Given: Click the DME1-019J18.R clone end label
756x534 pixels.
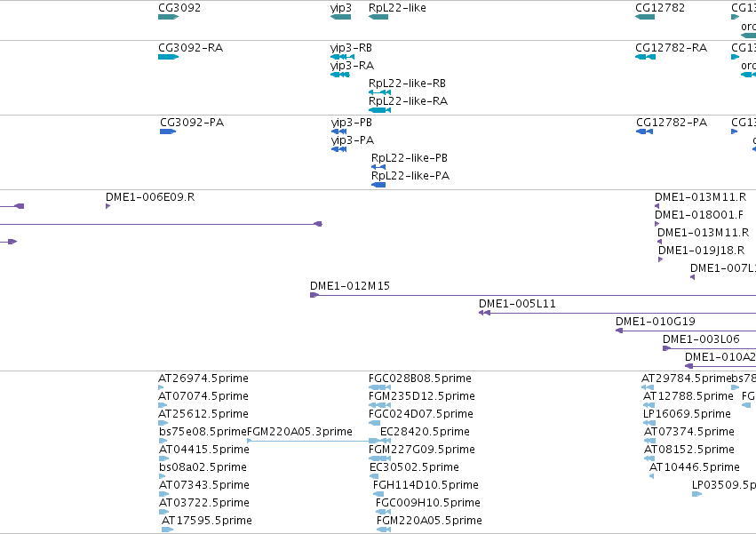Looking at the screenshot, I should (701, 251).
